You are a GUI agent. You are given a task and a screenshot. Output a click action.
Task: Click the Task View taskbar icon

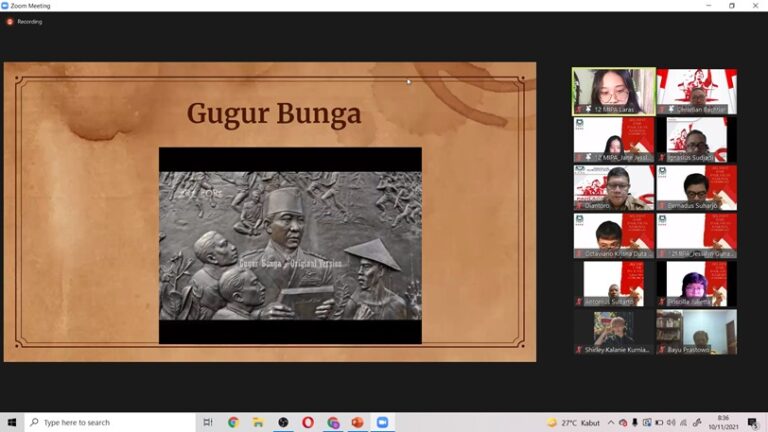tap(208, 422)
